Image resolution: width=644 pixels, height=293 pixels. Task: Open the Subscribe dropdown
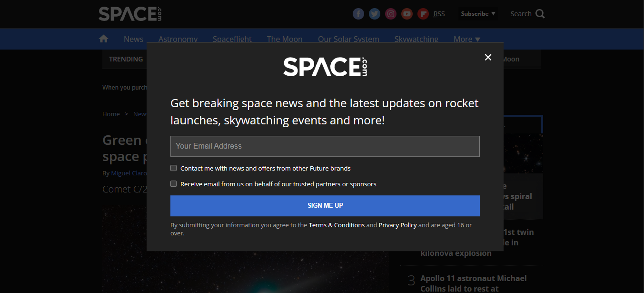(x=477, y=13)
